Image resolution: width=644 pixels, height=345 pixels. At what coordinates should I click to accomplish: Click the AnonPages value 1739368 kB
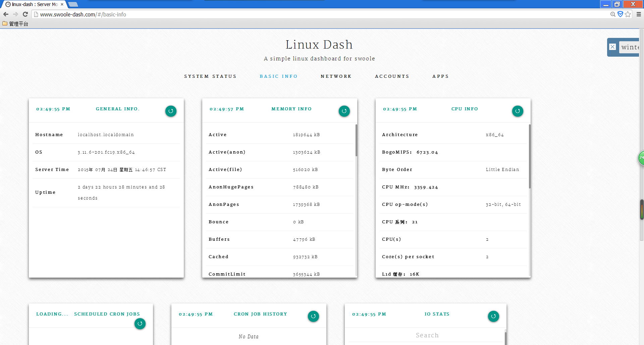306,205
